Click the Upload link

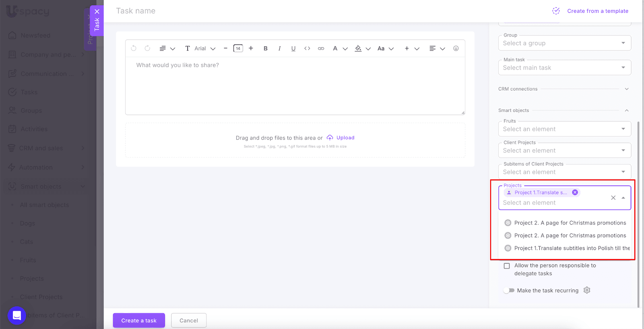pos(345,138)
